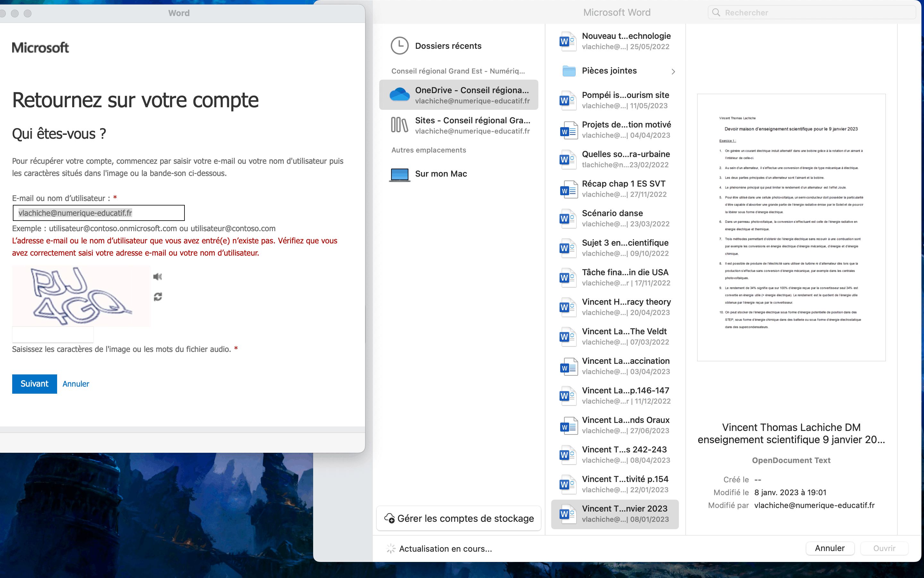Image resolution: width=924 pixels, height=578 pixels.
Task: Click the Quelles so...ra-urbaine file icon
Action: coord(568,159)
